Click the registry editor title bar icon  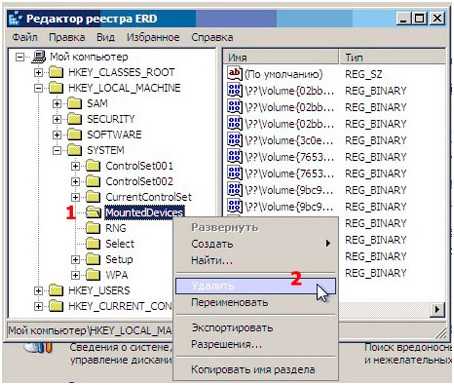[x=15, y=19]
